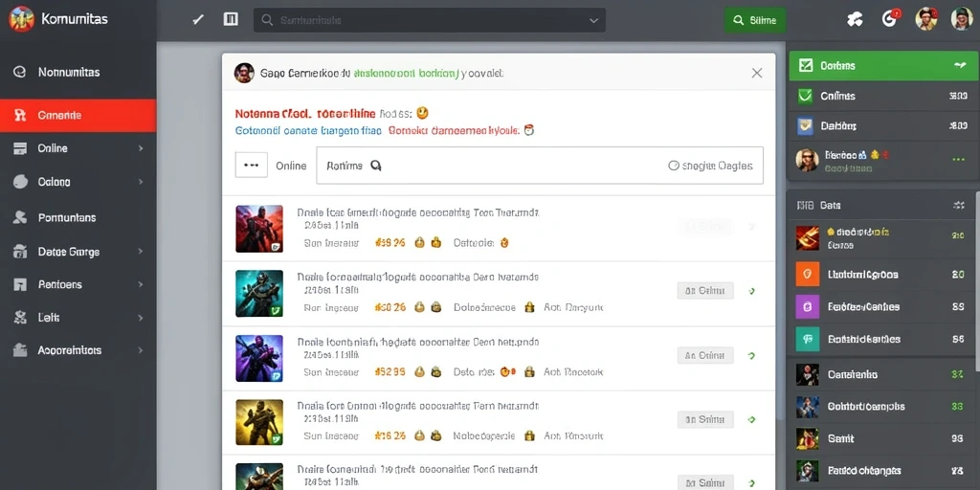Click the purple square icon in right list

(x=807, y=306)
